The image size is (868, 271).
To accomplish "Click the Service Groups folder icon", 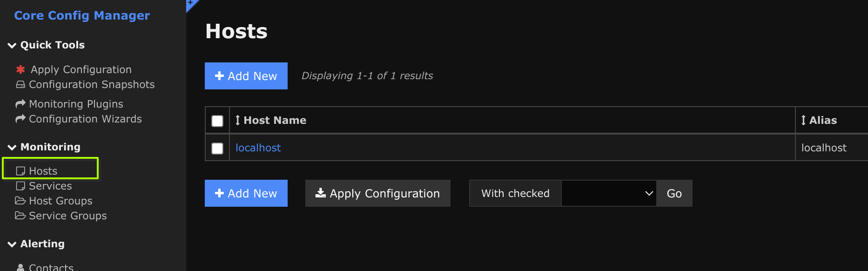I will pos(20,216).
